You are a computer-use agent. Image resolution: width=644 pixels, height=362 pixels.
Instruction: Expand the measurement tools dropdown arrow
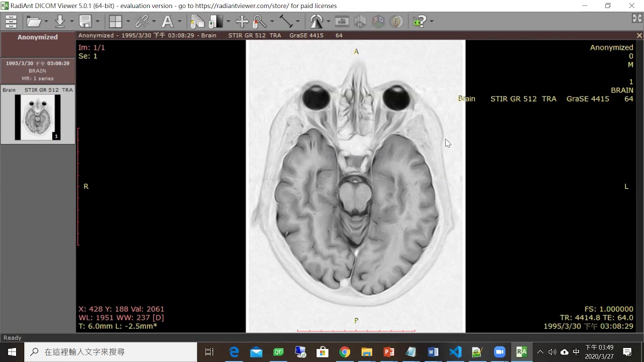coord(298,22)
